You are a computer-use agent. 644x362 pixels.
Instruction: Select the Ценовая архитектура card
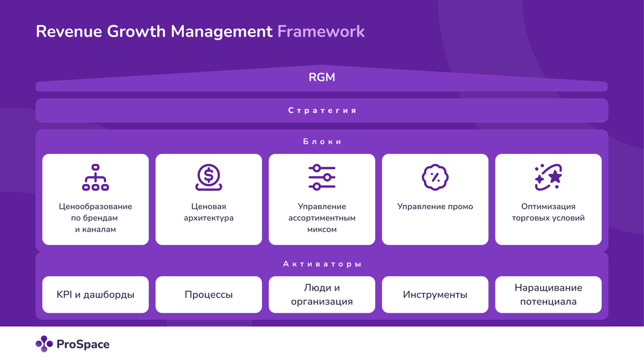[x=209, y=200]
